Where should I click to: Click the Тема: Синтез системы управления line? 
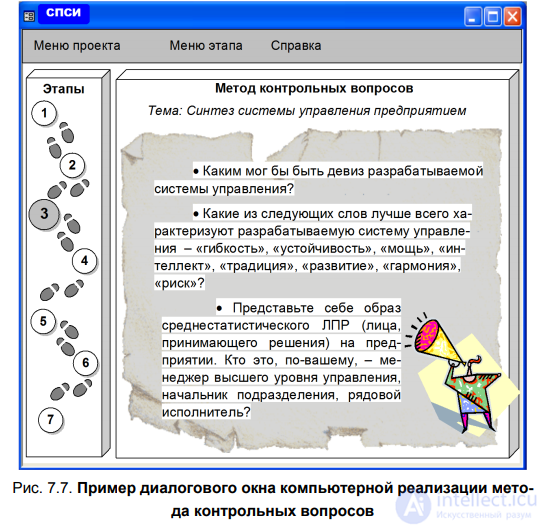tap(307, 111)
